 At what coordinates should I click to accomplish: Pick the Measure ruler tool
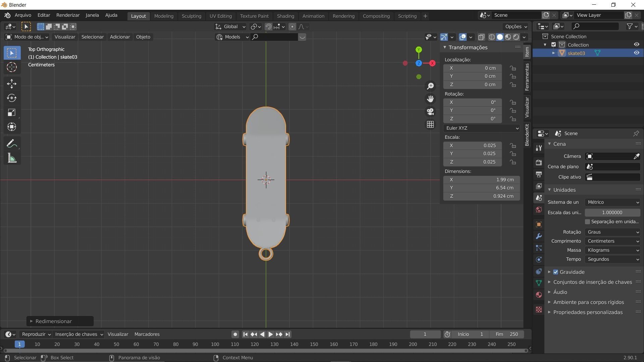point(12,158)
